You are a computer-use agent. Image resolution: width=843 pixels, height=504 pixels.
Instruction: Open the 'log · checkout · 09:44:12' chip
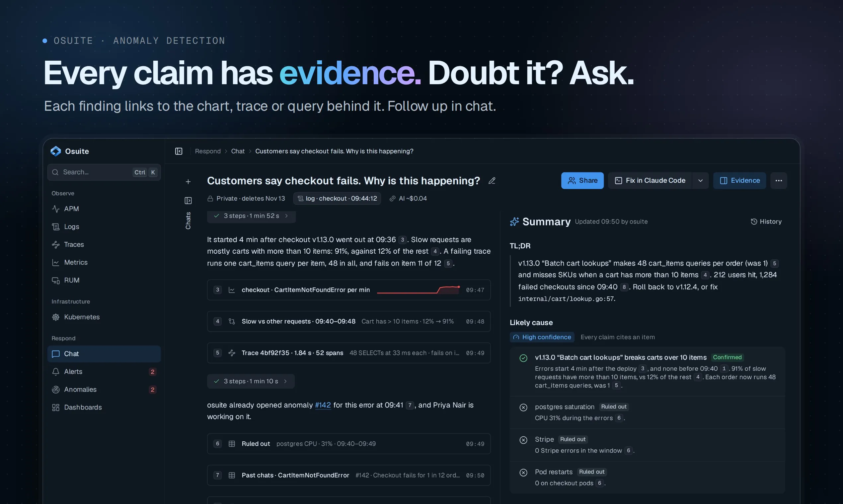point(337,198)
